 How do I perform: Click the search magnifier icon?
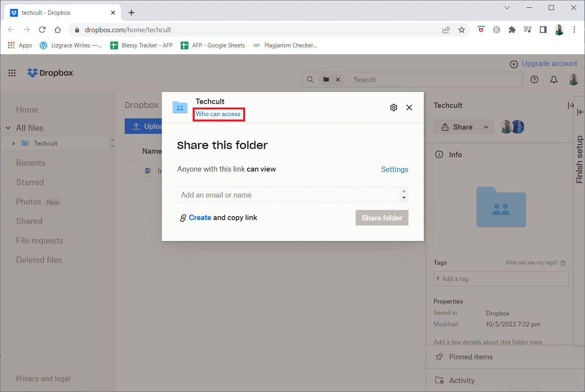point(310,80)
